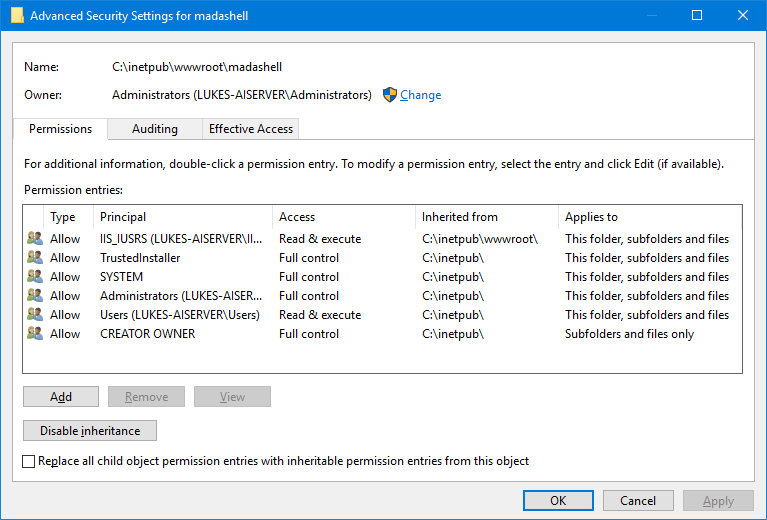
Task: Open the Effective Access tab
Action: (x=251, y=129)
